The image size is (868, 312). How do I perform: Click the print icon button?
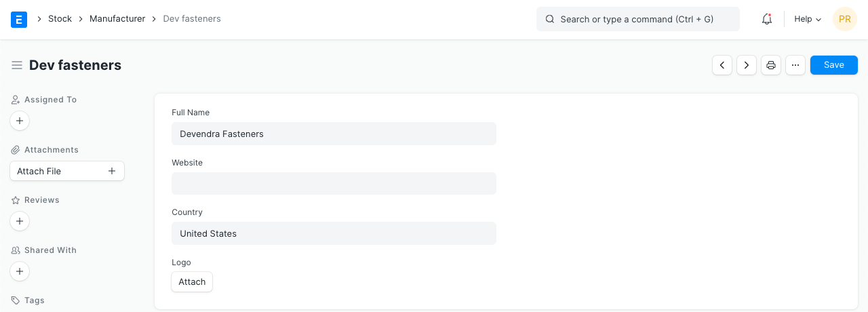[771, 65]
